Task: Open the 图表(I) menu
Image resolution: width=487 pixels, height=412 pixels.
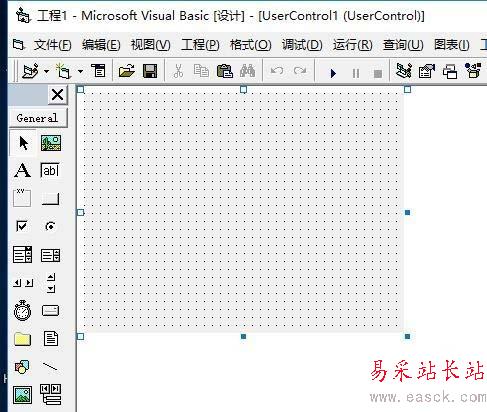Action: [452, 45]
